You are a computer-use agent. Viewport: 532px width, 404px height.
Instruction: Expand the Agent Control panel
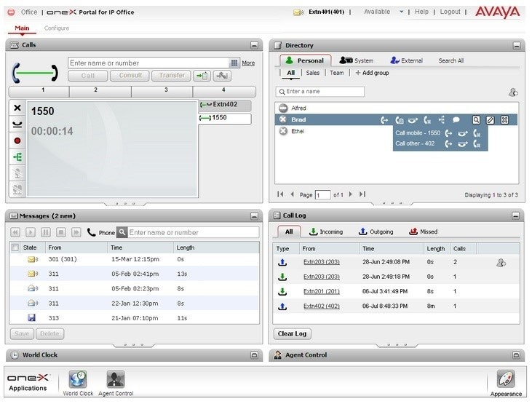516,355
